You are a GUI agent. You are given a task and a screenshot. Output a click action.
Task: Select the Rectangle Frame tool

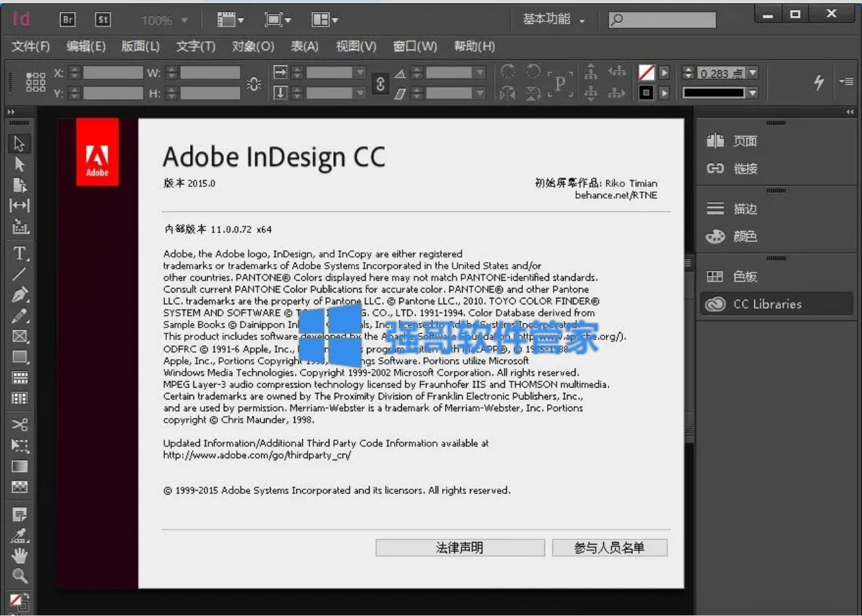tap(20, 336)
